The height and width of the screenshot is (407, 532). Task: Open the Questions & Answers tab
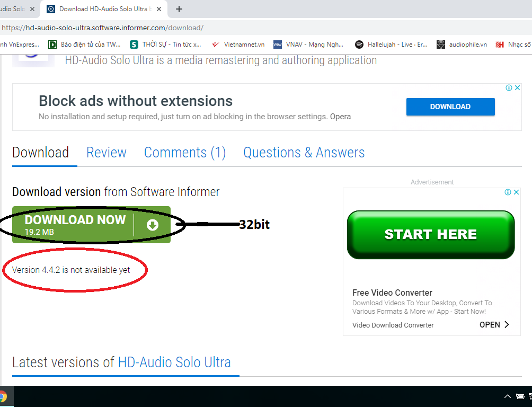[304, 153]
